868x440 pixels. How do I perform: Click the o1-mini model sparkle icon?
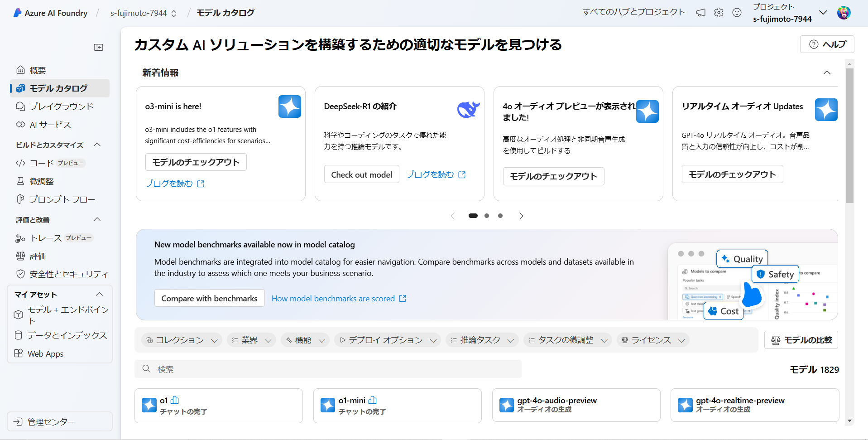[x=328, y=405]
